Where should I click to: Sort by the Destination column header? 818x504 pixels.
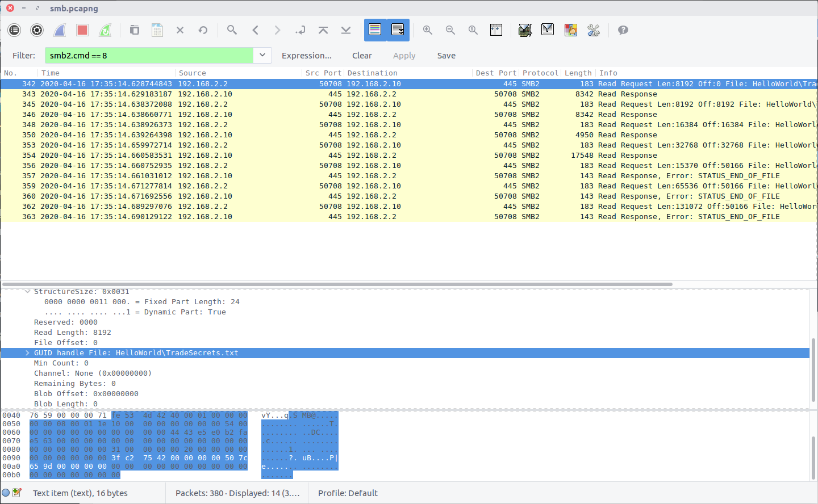373,73
